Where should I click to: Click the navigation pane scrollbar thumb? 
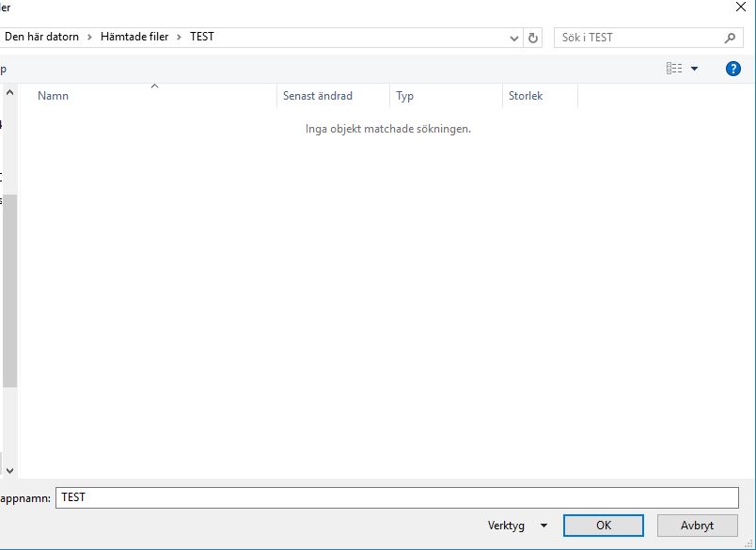[x=9, y=291]
